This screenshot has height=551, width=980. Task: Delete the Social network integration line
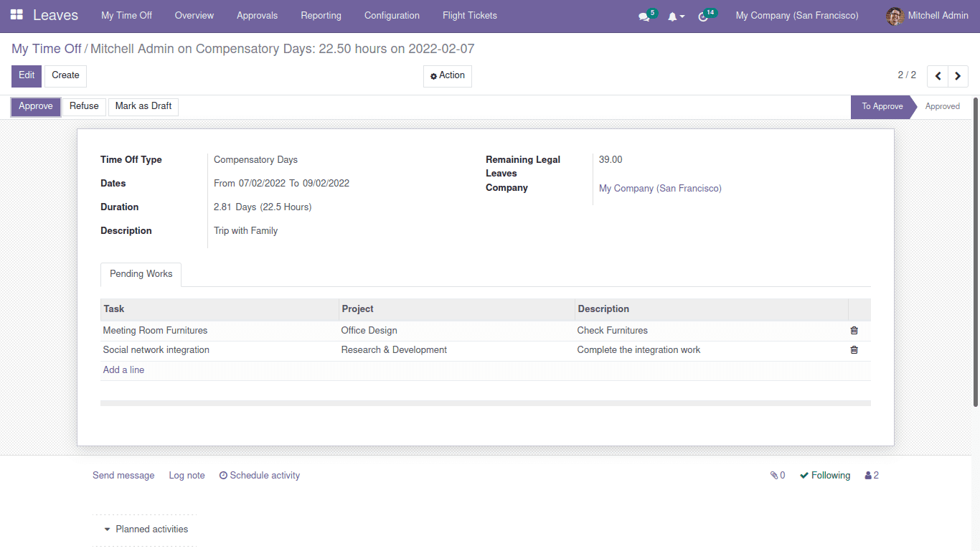click(854, 349)
